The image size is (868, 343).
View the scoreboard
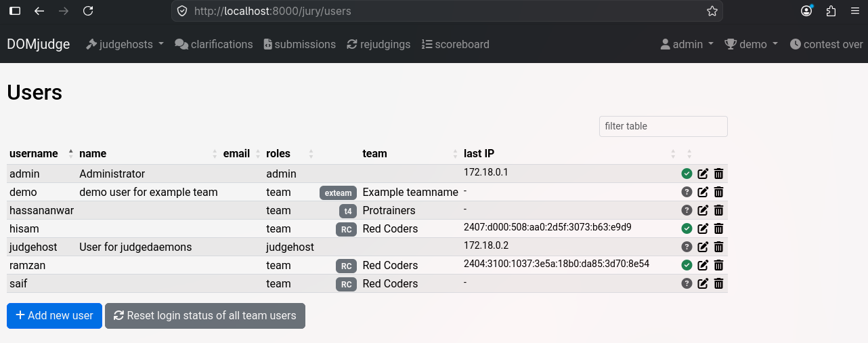coord(455,44)
